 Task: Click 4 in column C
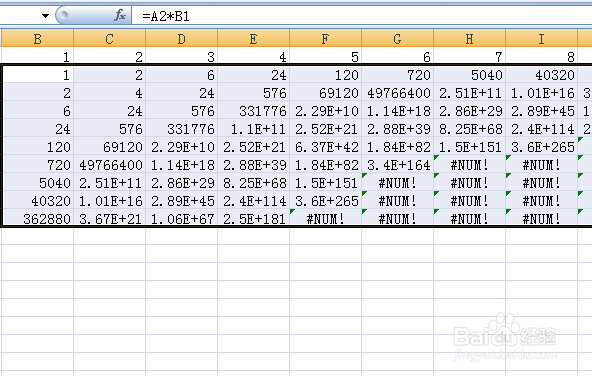point(109,93)
